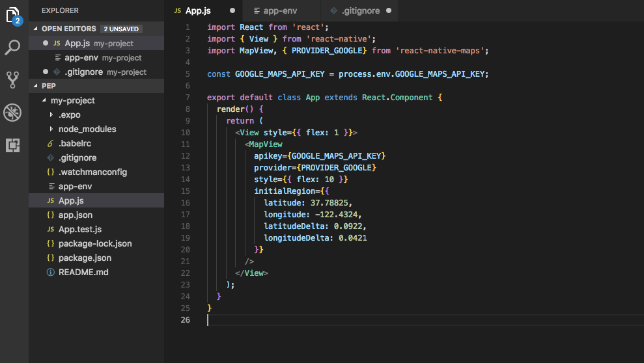Click line number 15 in gutter
This screenshot has width=644, height=363.
pyautogui.click(x=185, y=191)
